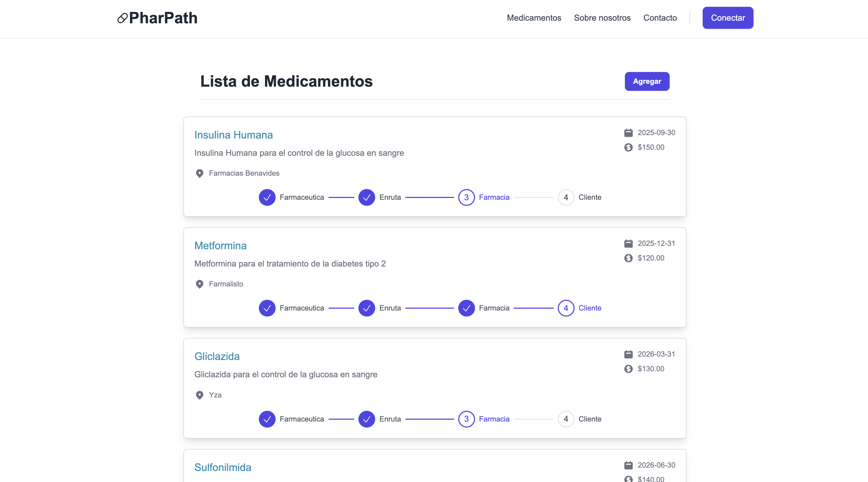This screenshot has width=868, height=482.
Task: Click description 'Insulina Humana para el control' text
Action: coord(299,153)
